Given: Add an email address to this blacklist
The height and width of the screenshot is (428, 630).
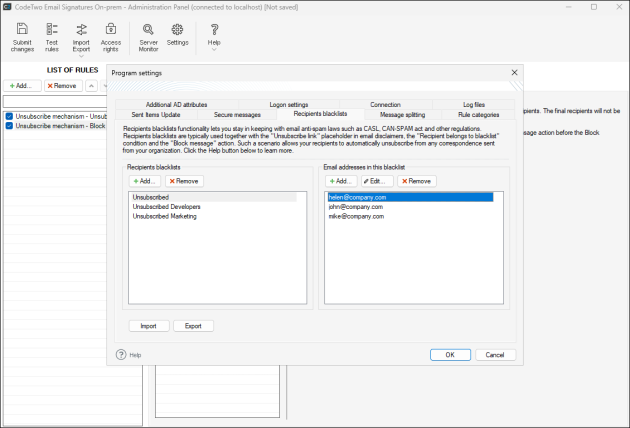Looking at the screenshot, I should [x=341, y=181].
